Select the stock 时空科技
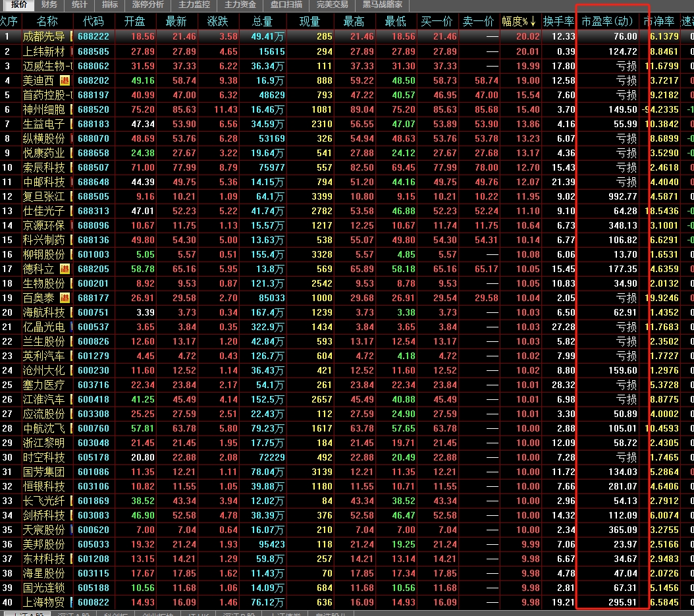694x616 pixels. (x=44, y=457)
